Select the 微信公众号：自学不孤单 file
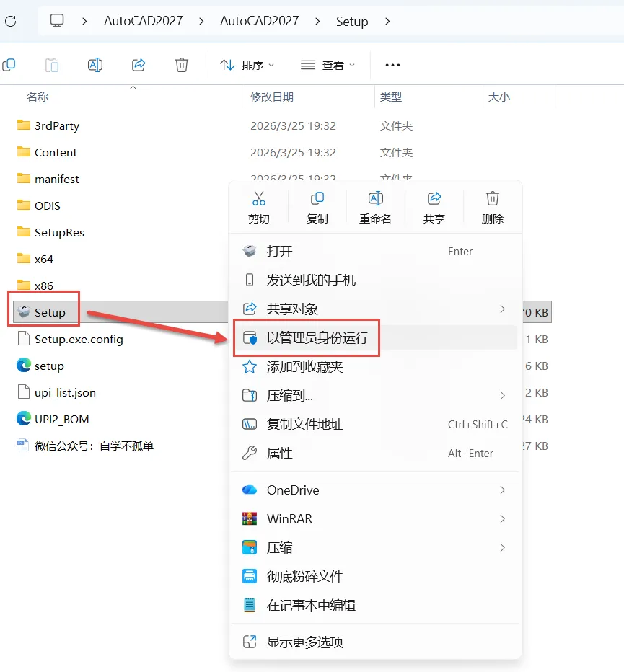Image resolution: width=624 pixels, height=672 pixels. [85, 446]
